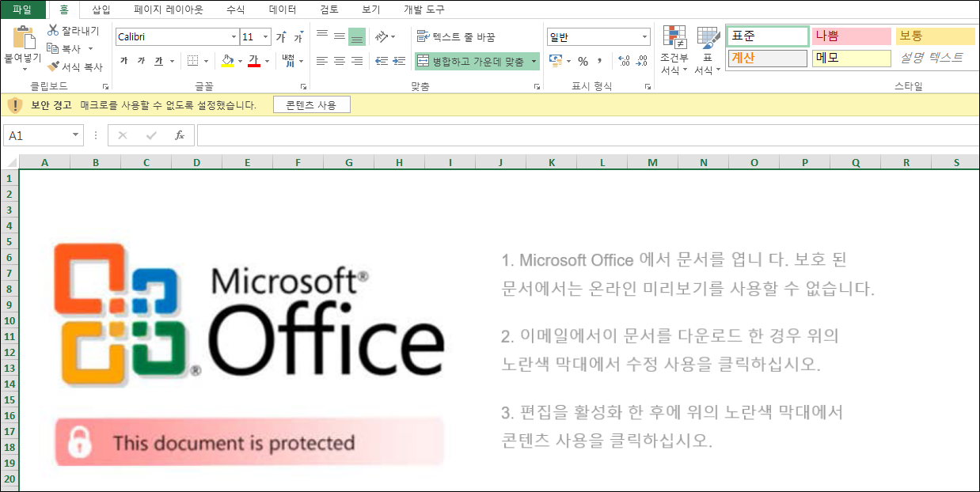Click the increase decimal icon

(624, 61)
